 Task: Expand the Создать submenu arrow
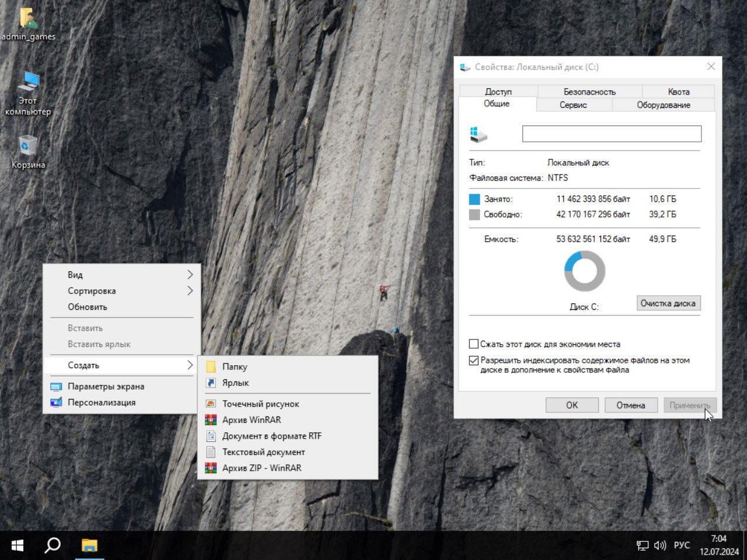tap(190, 365)
